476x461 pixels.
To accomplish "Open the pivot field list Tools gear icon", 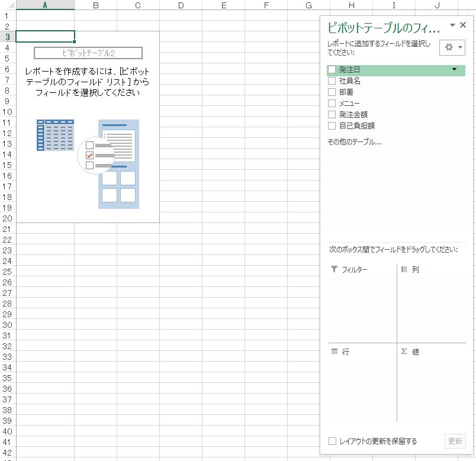I will tap(448, 47).
